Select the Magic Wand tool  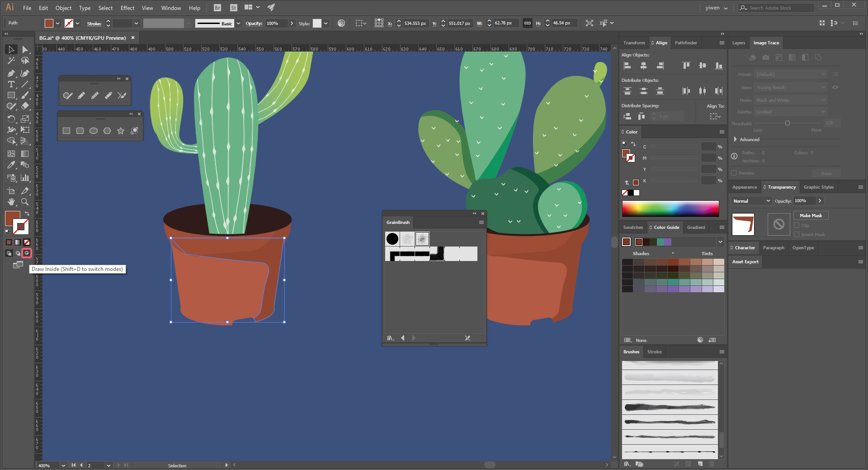(11, 61)
